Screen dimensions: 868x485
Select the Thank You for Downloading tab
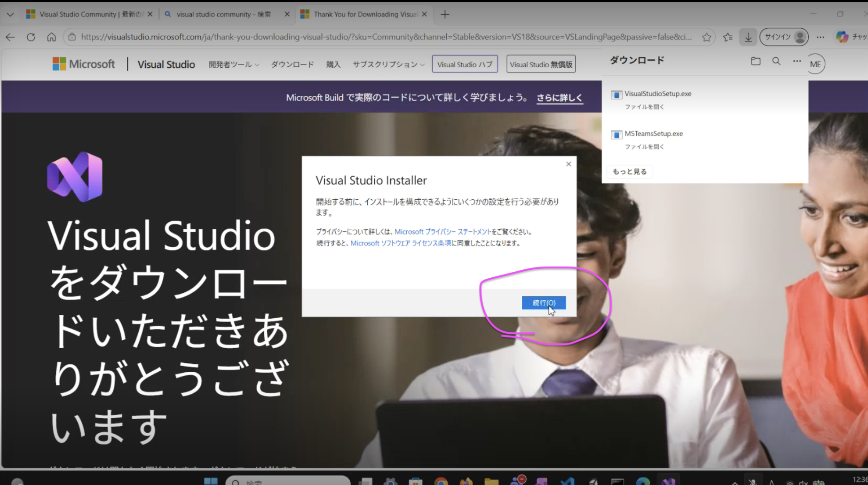(x=365, y=14)
